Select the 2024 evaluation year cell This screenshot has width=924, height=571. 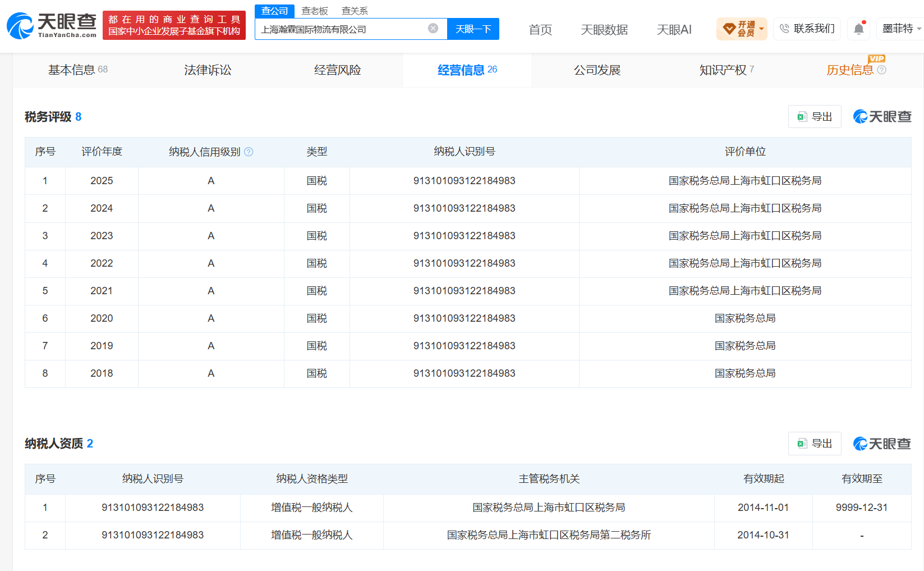click(102, 208)
